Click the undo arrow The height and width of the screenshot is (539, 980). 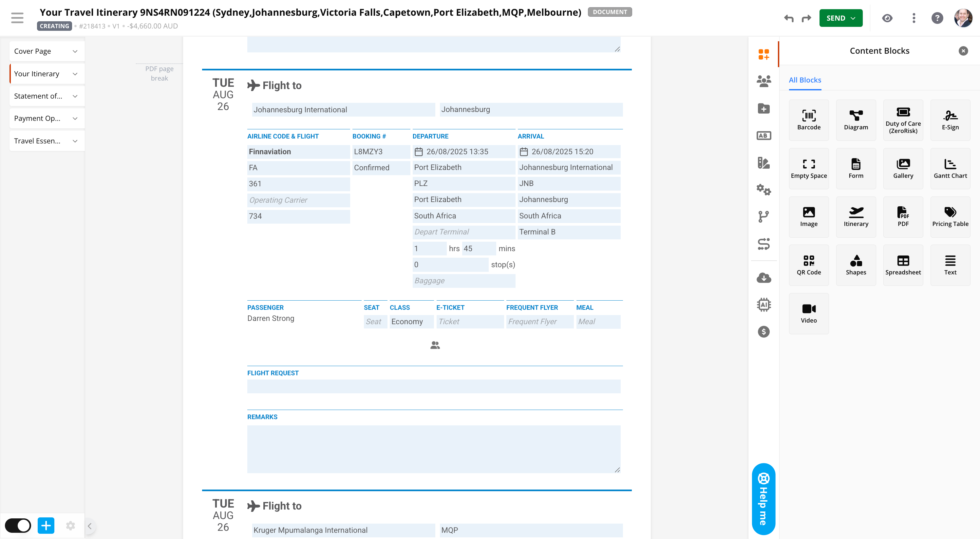[789, 18]
